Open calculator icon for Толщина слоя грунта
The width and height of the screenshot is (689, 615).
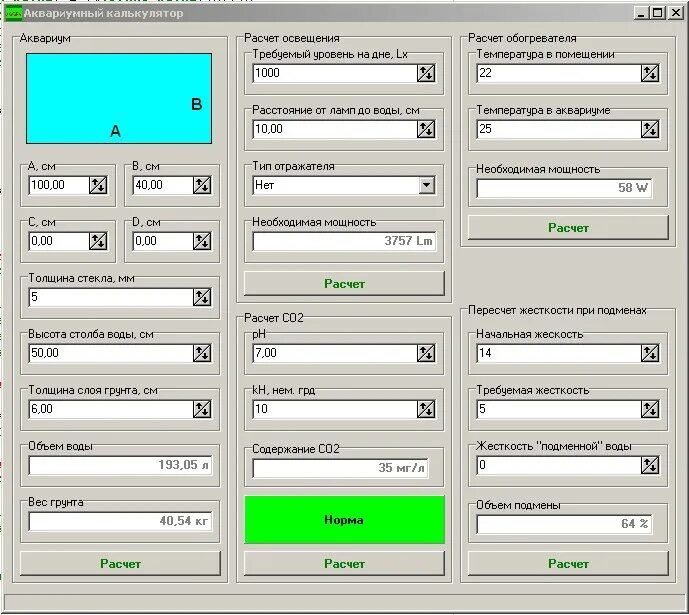click(202, 409)
